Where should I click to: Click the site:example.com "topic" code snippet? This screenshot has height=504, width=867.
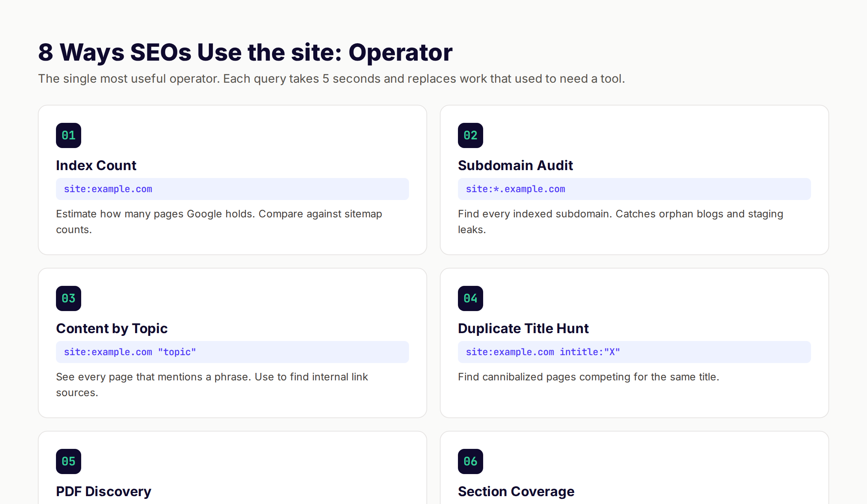click(233, 352)
